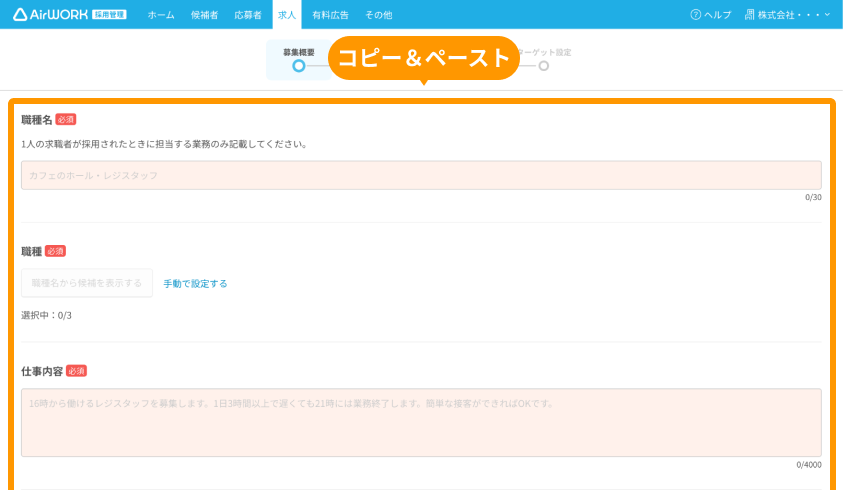Click the 採用管理 badge

coord(109,15)
